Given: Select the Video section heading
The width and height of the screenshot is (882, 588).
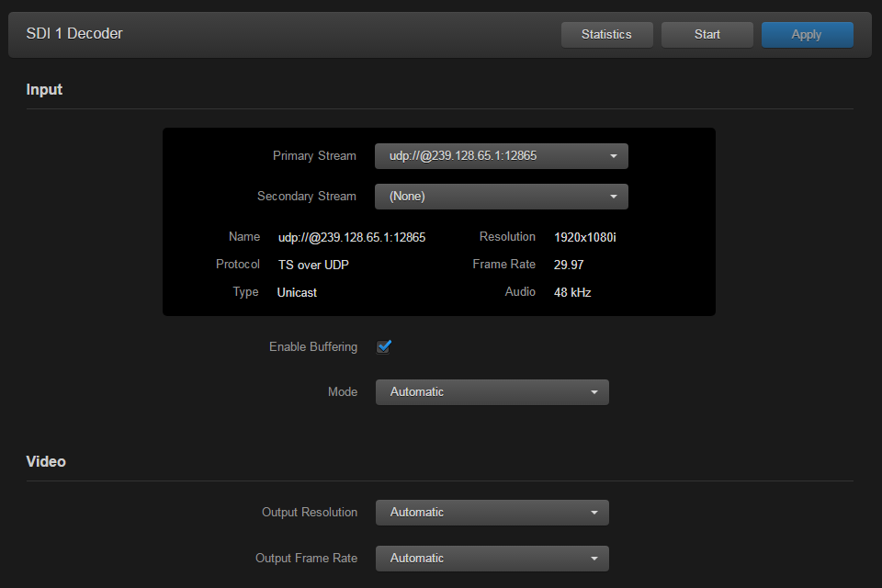Looking at the screenshot, I should click(x=46, y=460).
